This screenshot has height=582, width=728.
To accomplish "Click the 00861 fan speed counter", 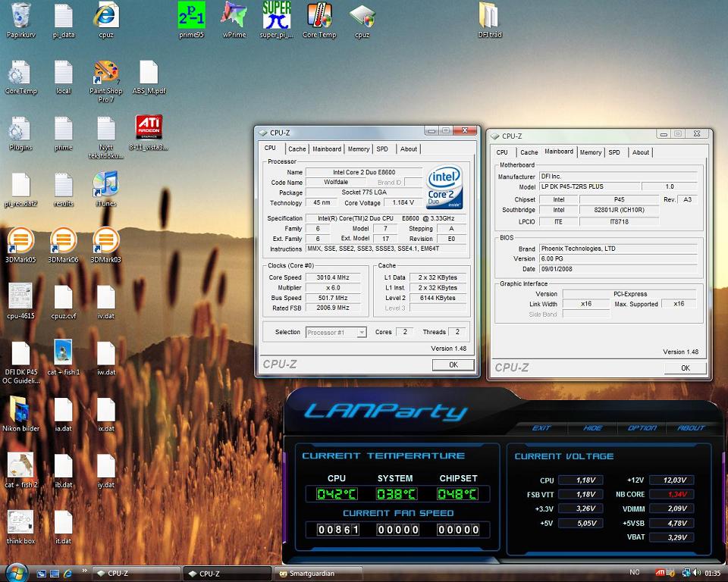I will pos(338,530).
